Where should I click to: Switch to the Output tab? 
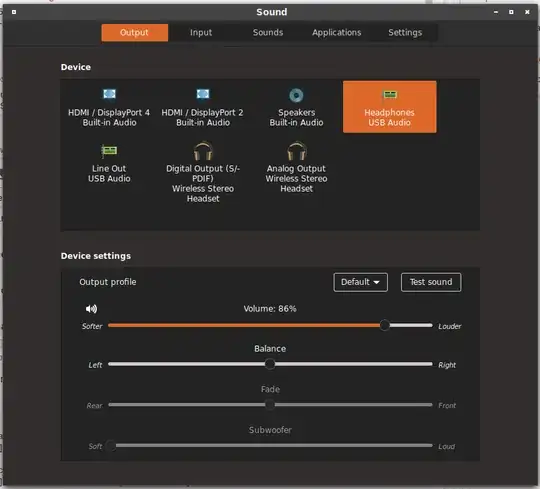click(134, 33)
